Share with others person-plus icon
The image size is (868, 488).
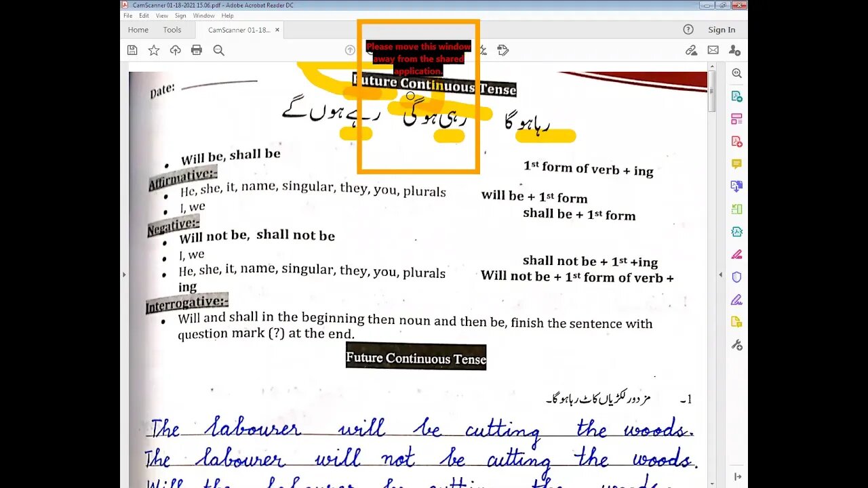point(734,50)
